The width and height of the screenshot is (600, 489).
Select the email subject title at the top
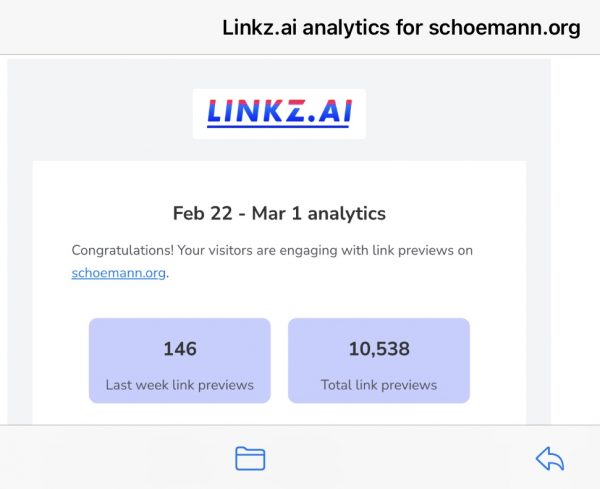coord(401,27)
